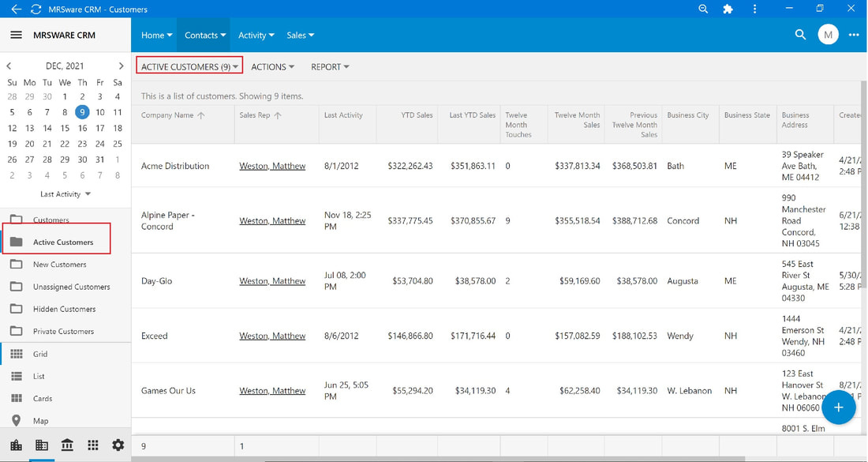This screenshot has width=868, height=462.
Task: Click the round plus add button
Action: tap(839, 408)
